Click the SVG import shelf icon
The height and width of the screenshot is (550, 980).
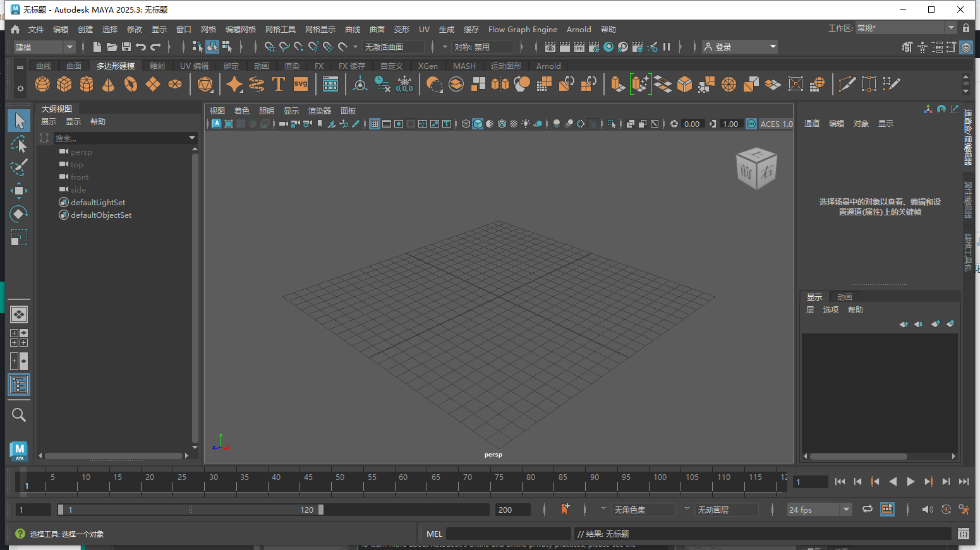[x=301, y=84]
